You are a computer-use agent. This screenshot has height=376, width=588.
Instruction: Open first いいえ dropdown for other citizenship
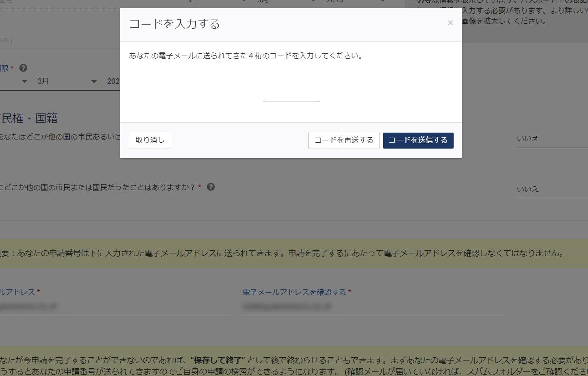pyautogui.click(x=551, y=139)
